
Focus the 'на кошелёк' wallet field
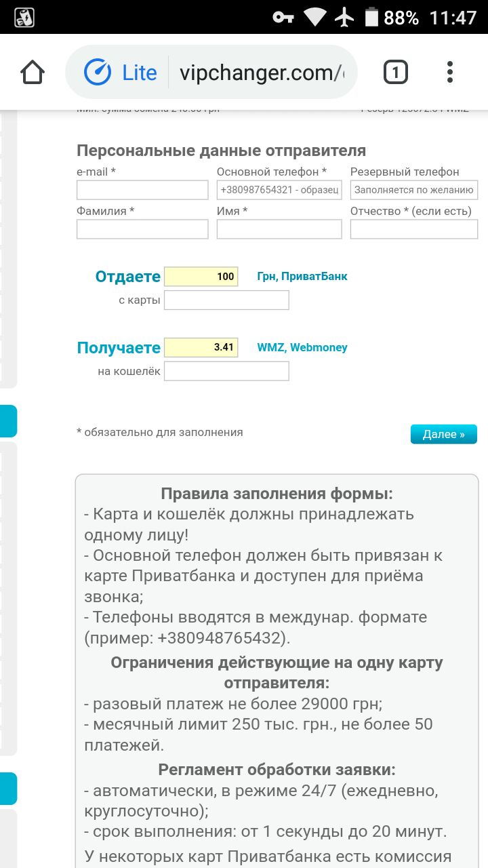(226, 371)
